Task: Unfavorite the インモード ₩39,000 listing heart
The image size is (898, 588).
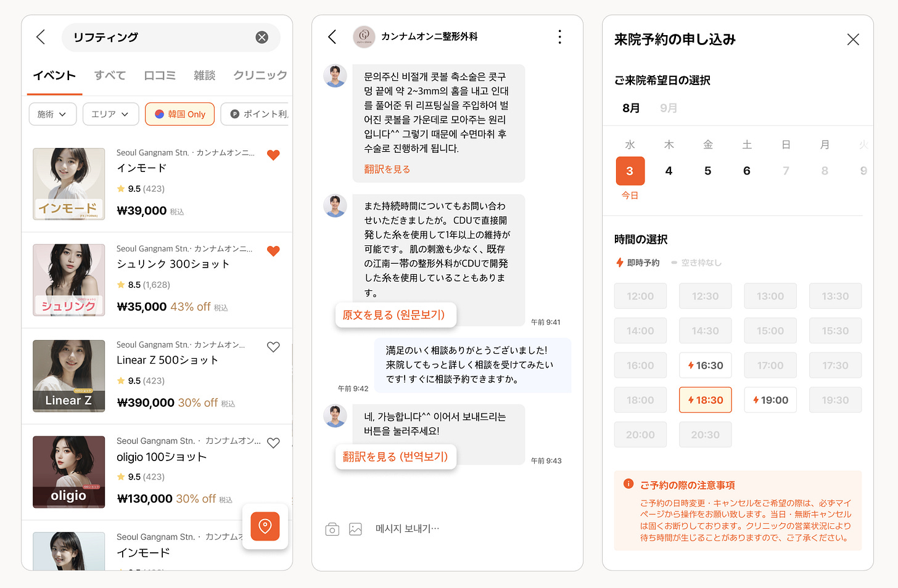Action: pos(273,155)
